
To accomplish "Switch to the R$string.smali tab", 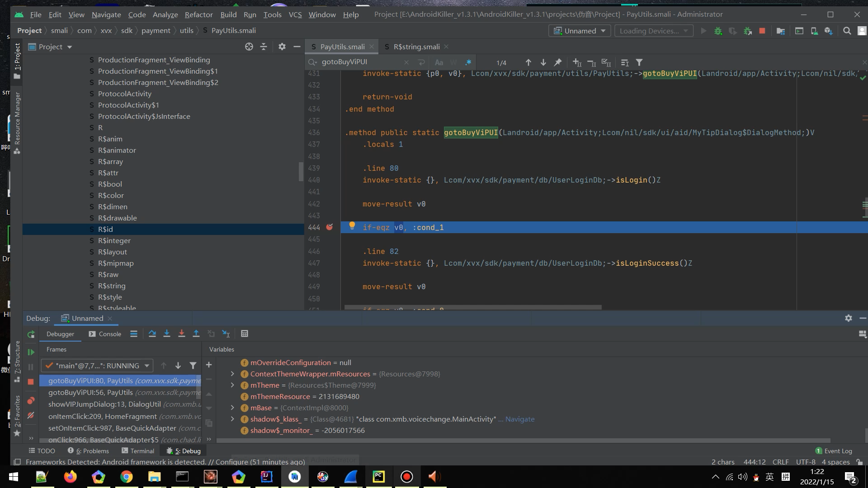I will tap(416, 47).
